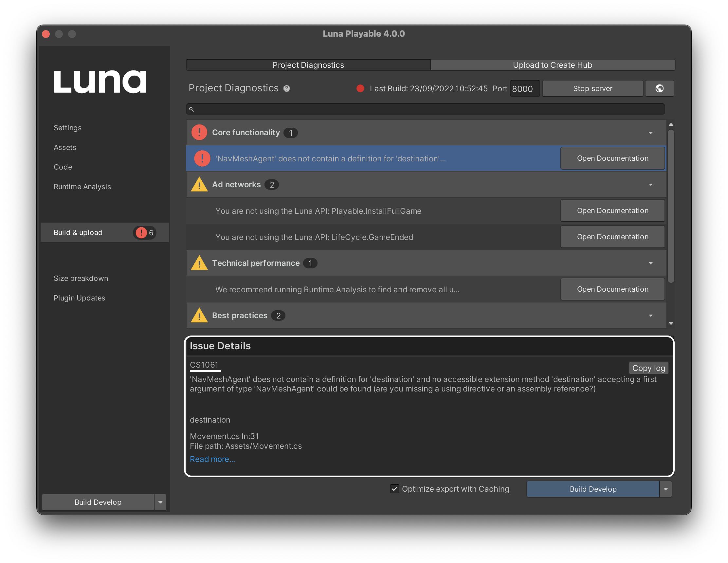Open Size breakdown in the sidebar

tap(81, 278)
